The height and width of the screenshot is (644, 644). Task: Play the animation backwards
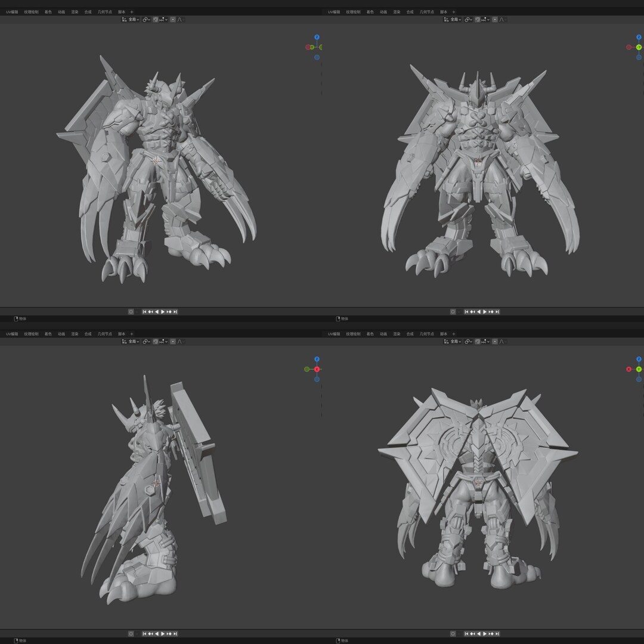(x=157, y=311)
